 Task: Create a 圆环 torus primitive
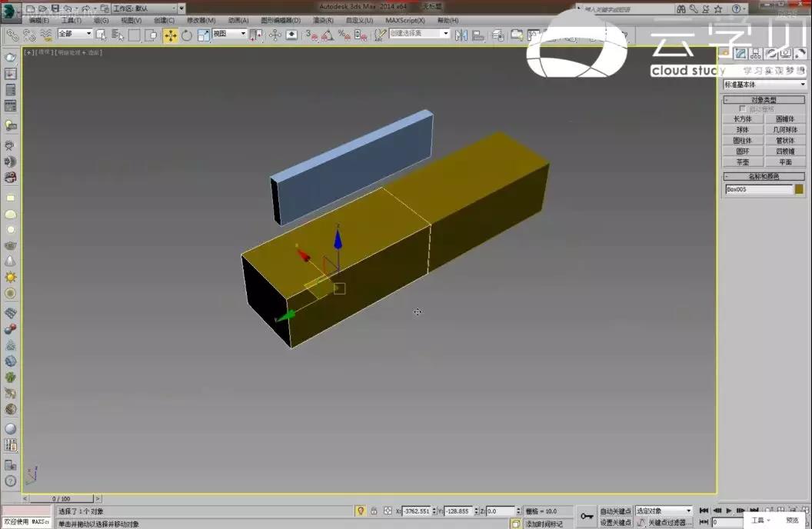click(x=743, y=151)
